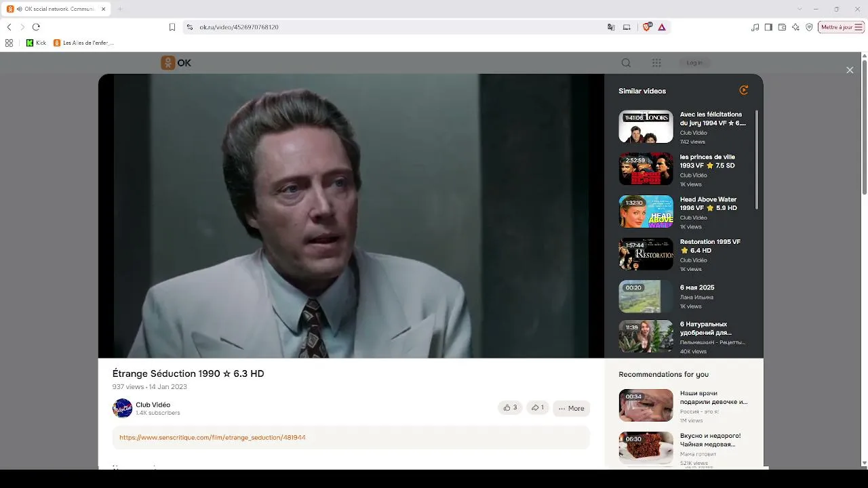Click the Similar videos heading
The image size is (868, 488).
(642, 91)
